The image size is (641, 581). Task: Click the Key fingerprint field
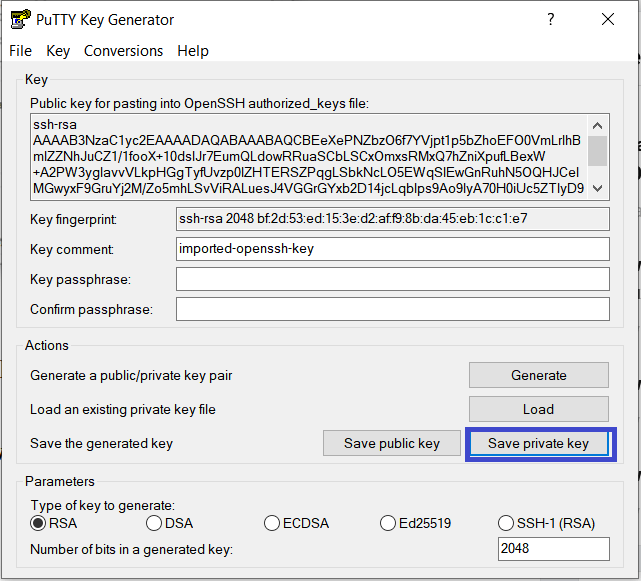point(393,219)
